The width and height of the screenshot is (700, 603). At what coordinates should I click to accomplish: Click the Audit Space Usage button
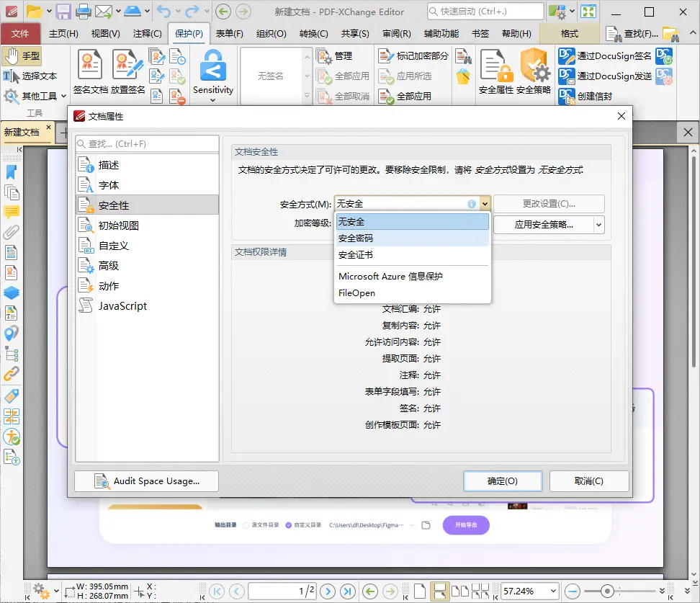pyautogui.click(x=145, y=481)
